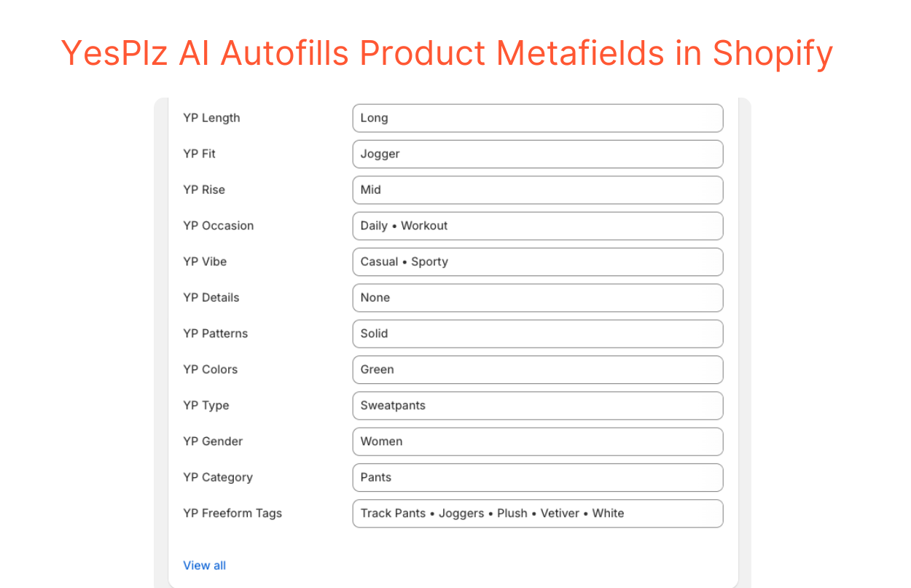Click the YP Fit row label
The width and height of the screenshot is (911, 588).
(199, 154)
